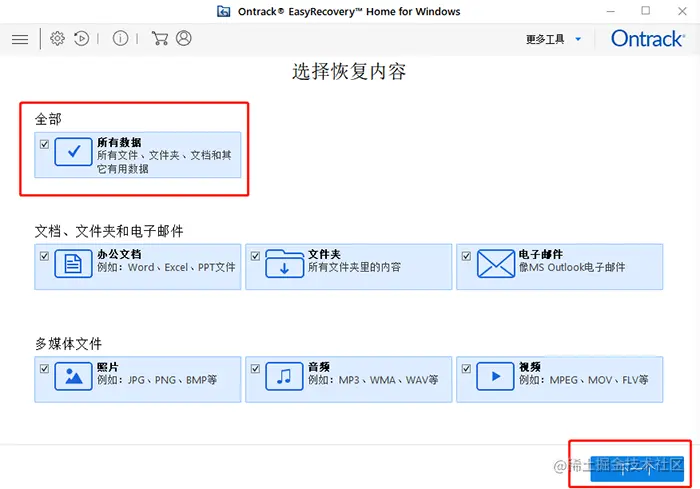The width and height of the screenshot is (700, 489).
Task: Open the information icon
Action: 120,38
